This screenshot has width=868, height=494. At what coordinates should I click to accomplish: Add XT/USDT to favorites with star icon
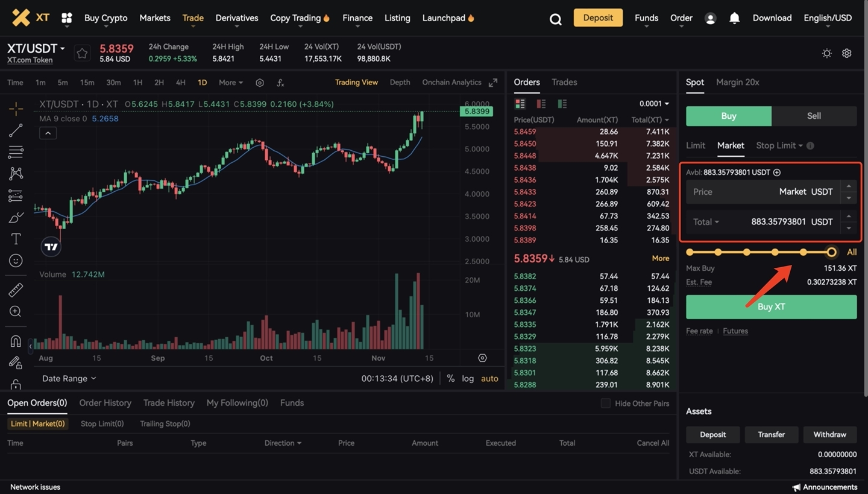[x=82, y=53]
